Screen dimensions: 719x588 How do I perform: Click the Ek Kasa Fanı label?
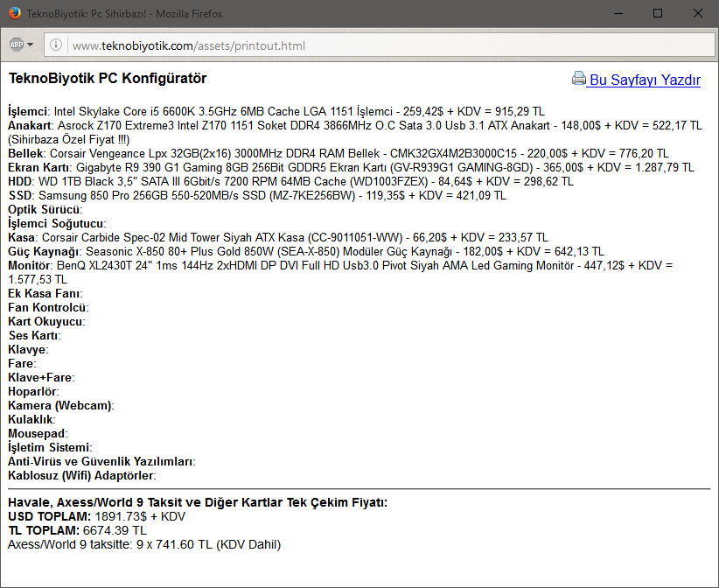[x=45, y=293]
